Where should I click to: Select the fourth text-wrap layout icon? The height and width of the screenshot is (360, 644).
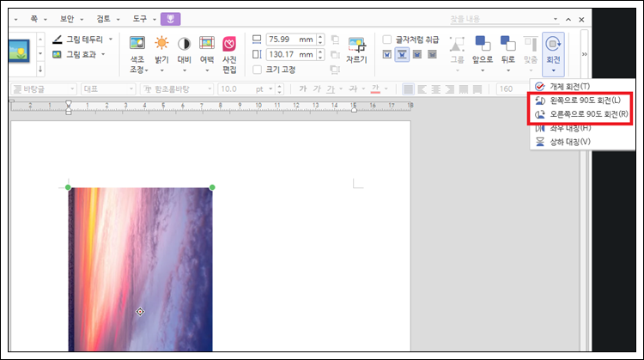click(432, 54)
